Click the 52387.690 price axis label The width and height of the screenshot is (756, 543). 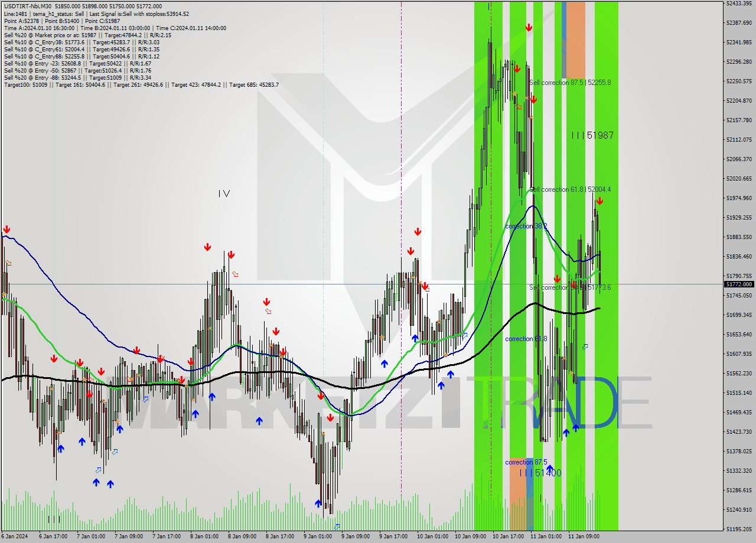click(739, 22)
